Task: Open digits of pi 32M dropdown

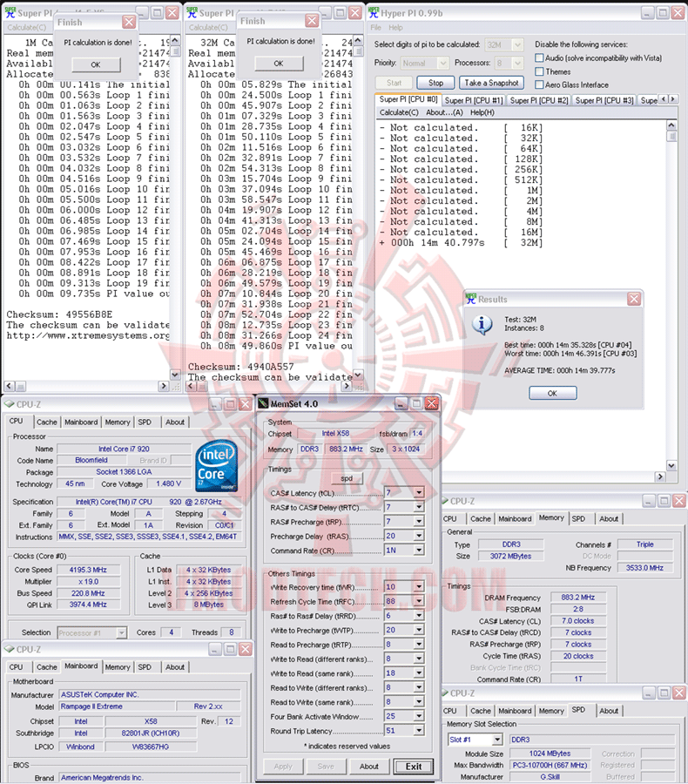Action: pos(517,44)
